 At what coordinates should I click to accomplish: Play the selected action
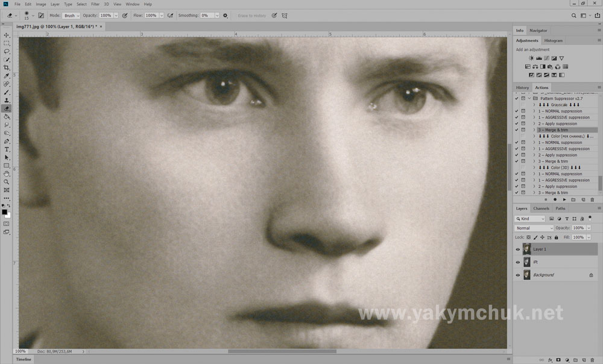coord(564,200)
